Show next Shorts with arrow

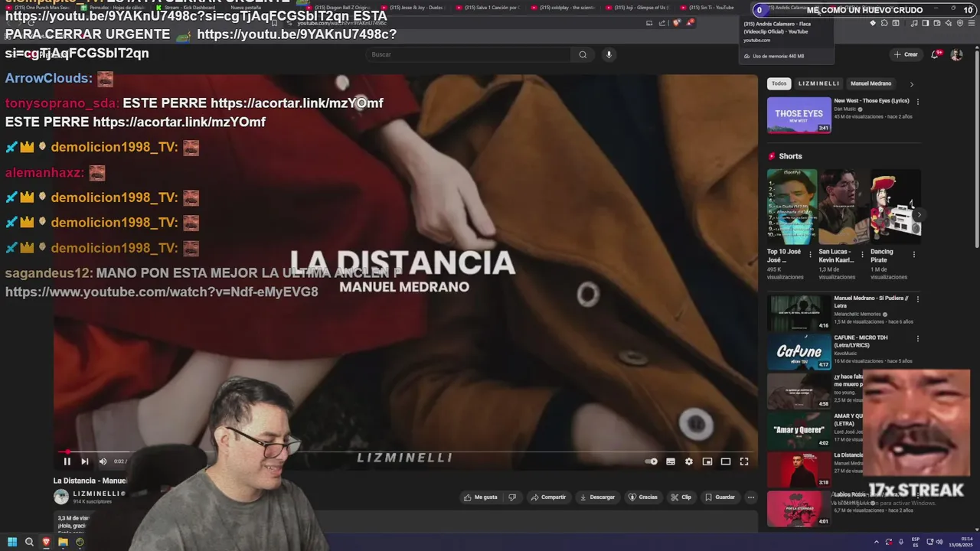[920, 215]
